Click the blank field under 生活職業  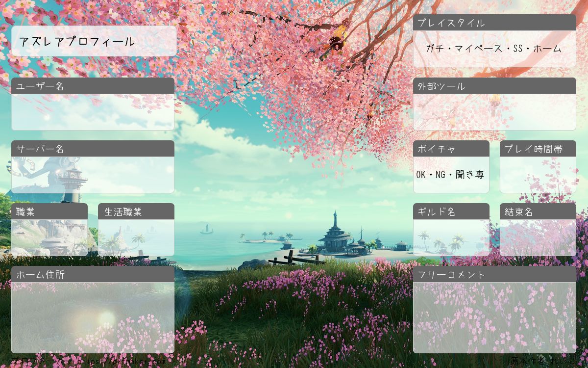coord(136,237)
